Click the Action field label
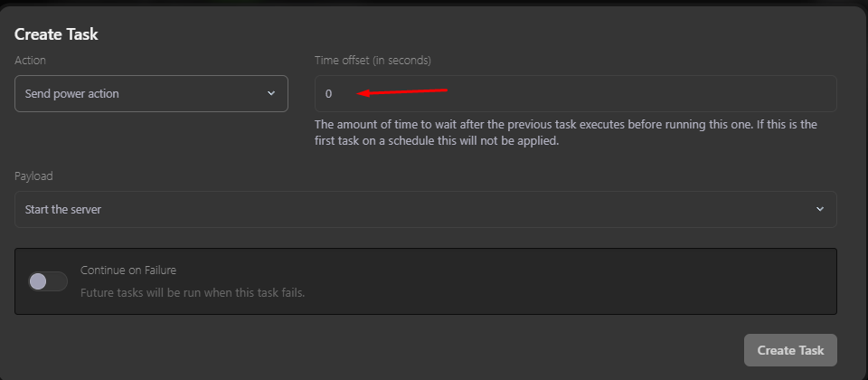 coord(30,61)
